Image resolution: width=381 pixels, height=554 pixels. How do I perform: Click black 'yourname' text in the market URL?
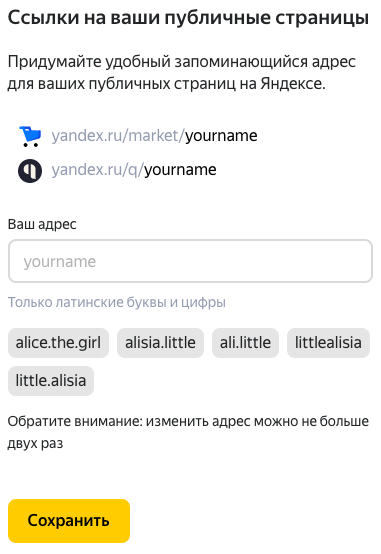click(221, 136)
